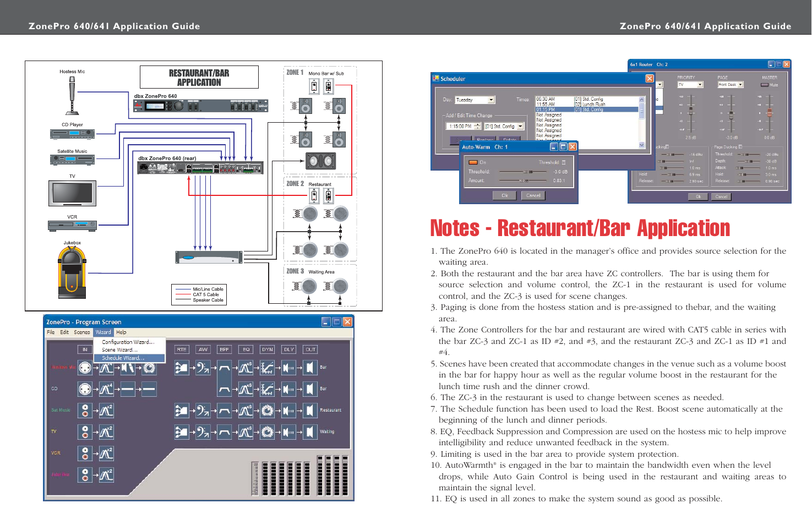Open the Waiting zone router module
Screen dimensions: 812x525
click(x=182, y=432)
